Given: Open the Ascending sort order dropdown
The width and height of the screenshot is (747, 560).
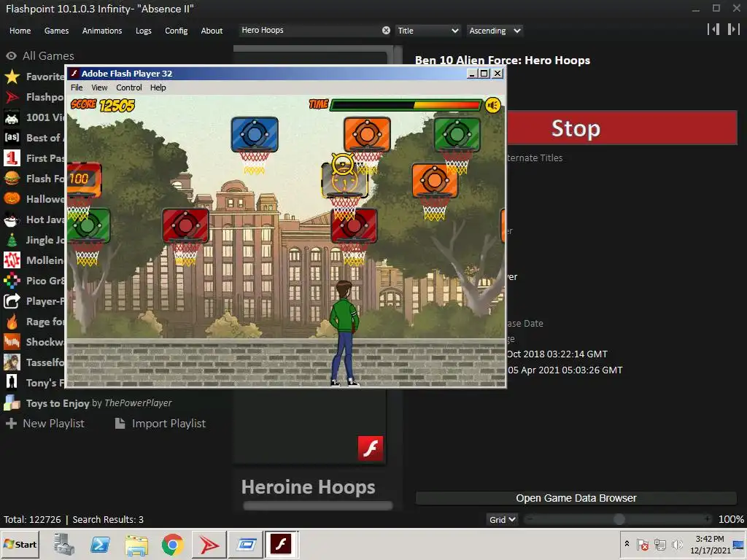Looking at the screenshot, I should click(x=495, y=31).
